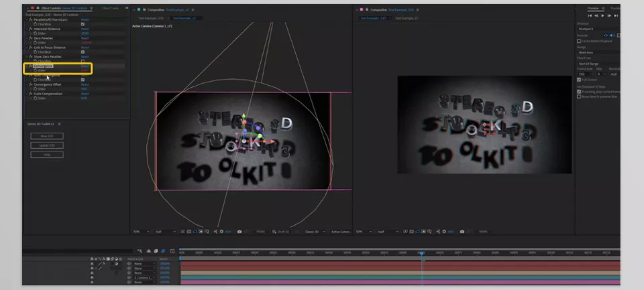Open the Shortcut Numpad 0 dropdown
644x290 pixels.
(x=599, y=29)
